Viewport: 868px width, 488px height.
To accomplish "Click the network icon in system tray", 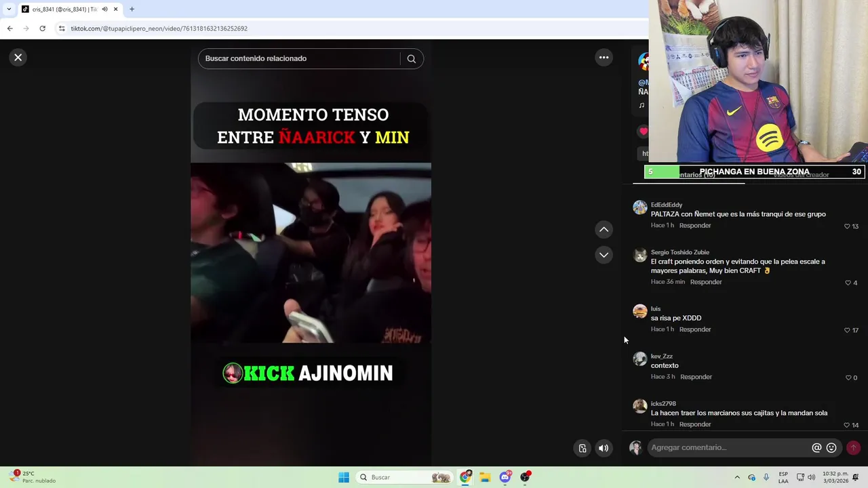I will coord(800,477).
